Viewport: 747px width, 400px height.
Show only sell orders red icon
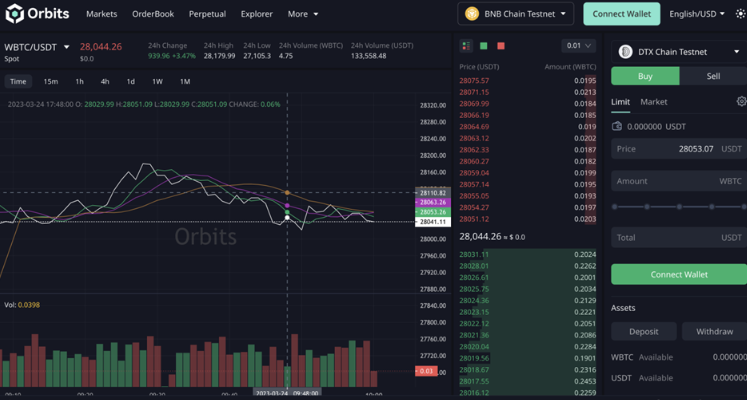501,46
